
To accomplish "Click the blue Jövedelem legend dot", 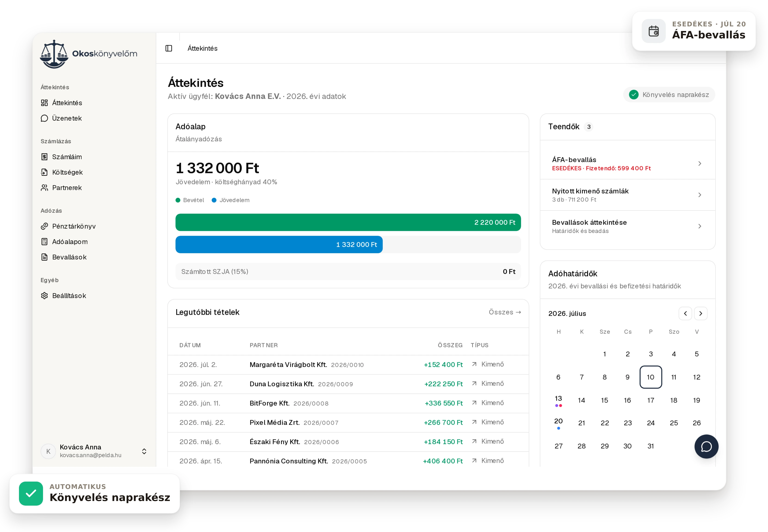I will 214,200.
